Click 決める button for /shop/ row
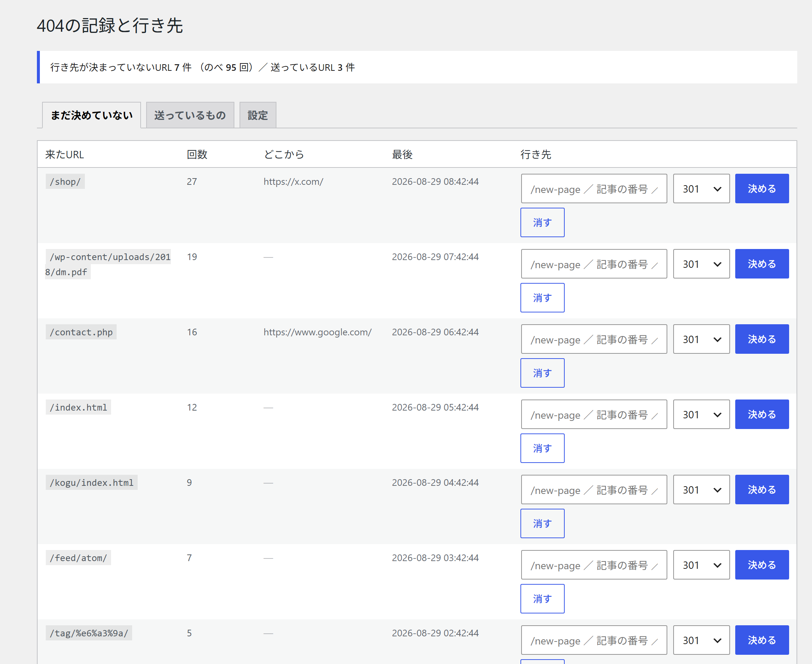Screen dimensions: 812x664 pyautogui.click(x=762, y=189)
